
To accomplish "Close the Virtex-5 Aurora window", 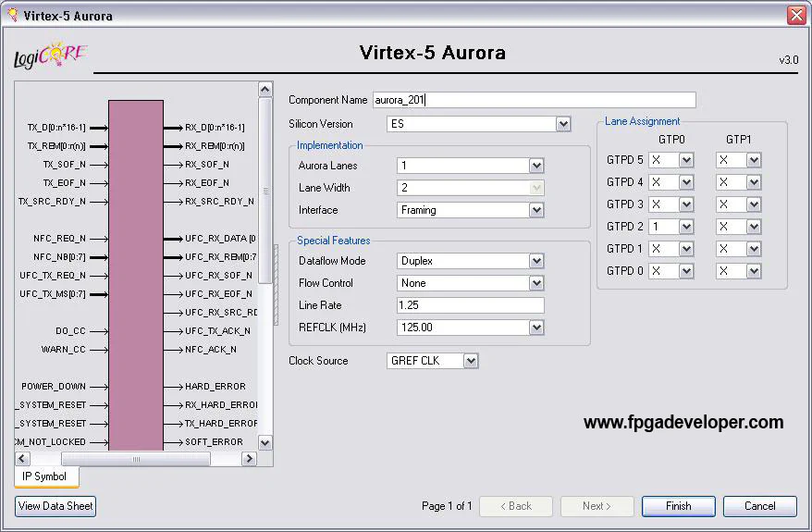I will 796,15.
